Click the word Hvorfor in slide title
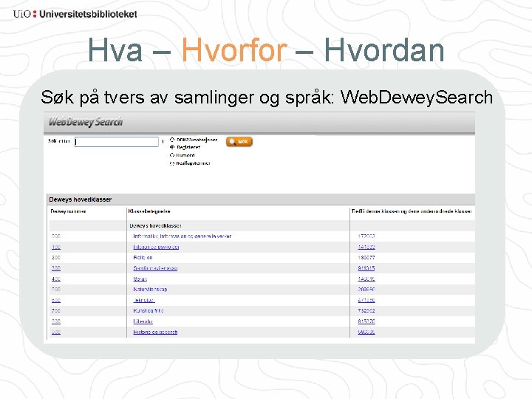 pos(234,50)
